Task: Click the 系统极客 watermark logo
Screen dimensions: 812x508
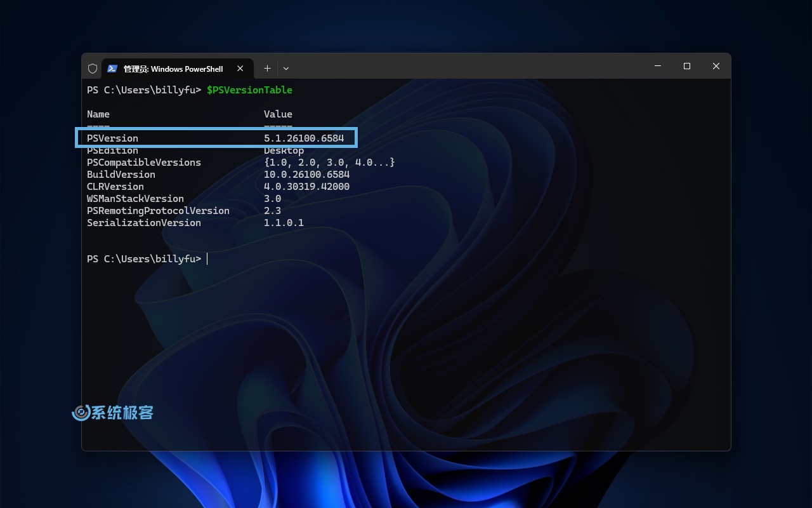Action: pyautogui.click(x=113, y=413)
